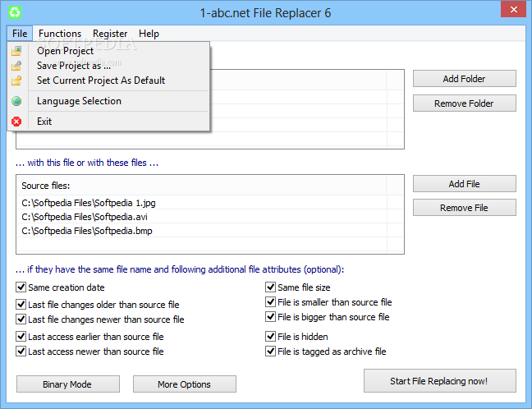Click Start File Replacing now!

pos(440,381)
